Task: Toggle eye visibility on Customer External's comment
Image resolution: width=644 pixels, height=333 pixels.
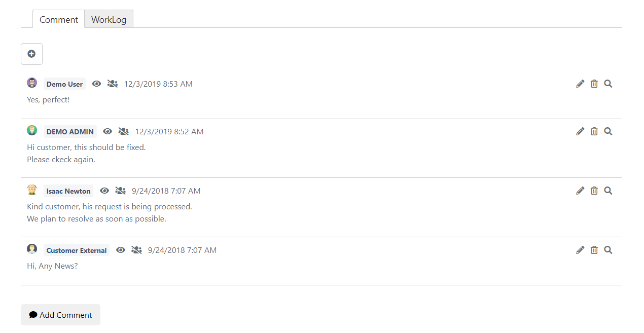Action: coord(121,250)
